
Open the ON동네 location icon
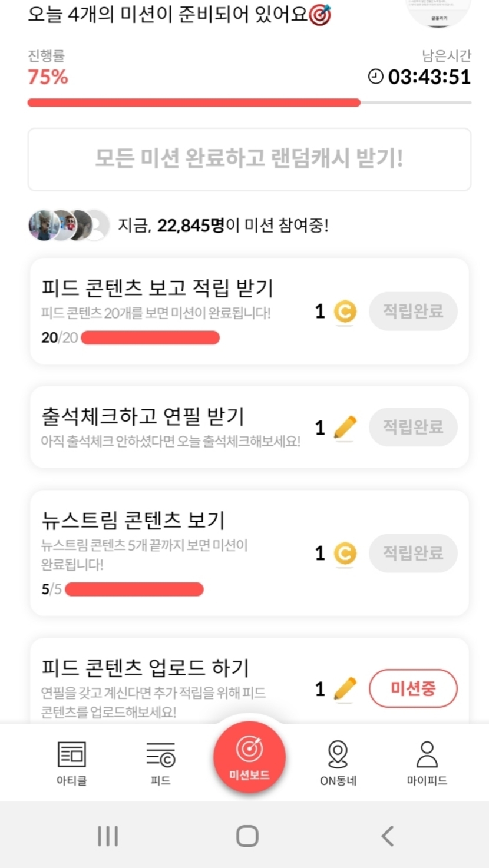click(338, 755)
